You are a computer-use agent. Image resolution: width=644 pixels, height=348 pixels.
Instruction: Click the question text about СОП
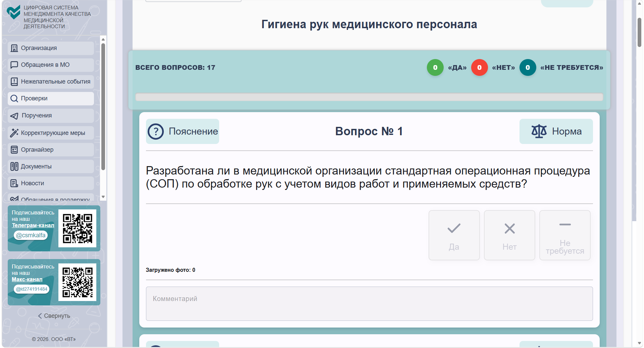(x=368, y=177)
